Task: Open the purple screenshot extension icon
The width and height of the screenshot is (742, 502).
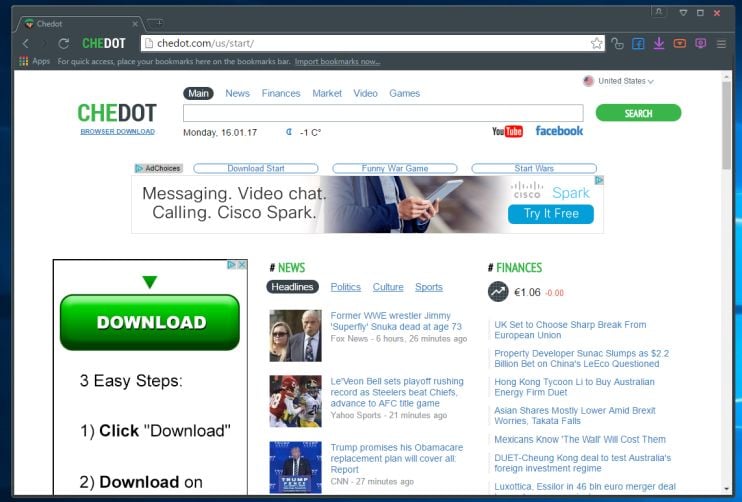Action: click(700, 44)
